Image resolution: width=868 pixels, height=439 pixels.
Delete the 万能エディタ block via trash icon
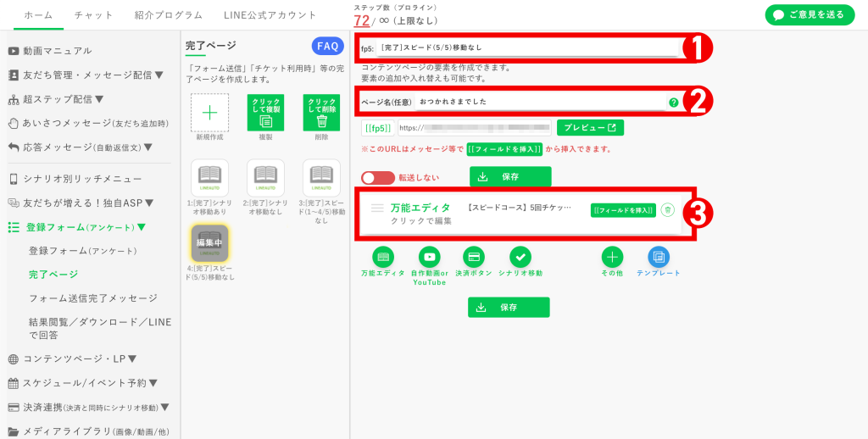click(668, 210)
